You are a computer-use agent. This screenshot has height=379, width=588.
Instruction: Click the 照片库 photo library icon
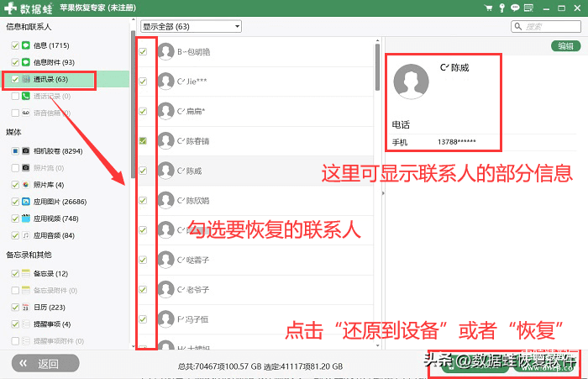[26, 185]
